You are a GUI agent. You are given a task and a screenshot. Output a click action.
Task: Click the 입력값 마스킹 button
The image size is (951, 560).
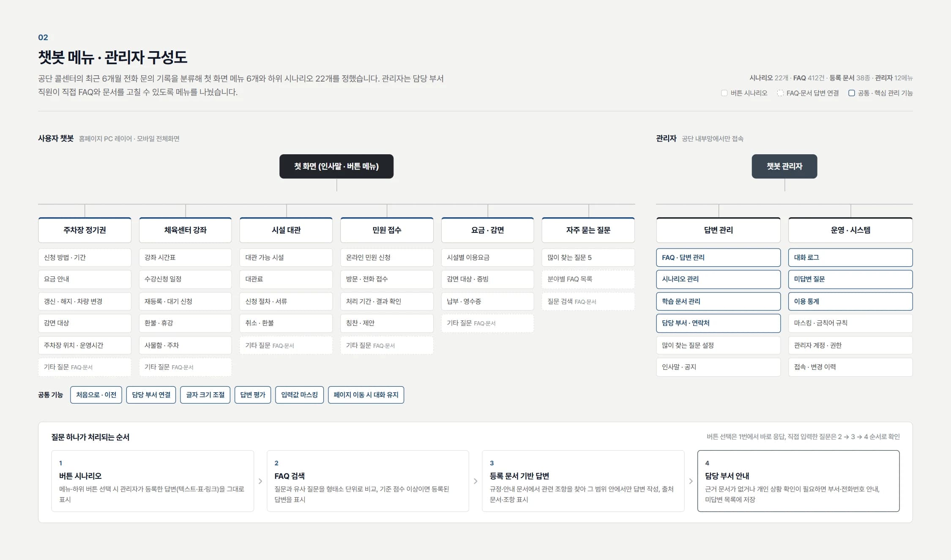299,395
